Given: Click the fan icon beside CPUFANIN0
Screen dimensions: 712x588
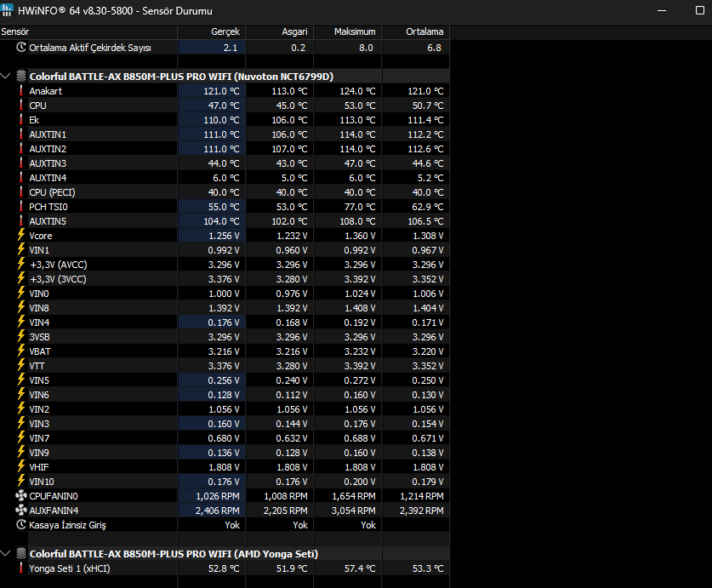Looking at the screenshot, I should pos(21,496).
